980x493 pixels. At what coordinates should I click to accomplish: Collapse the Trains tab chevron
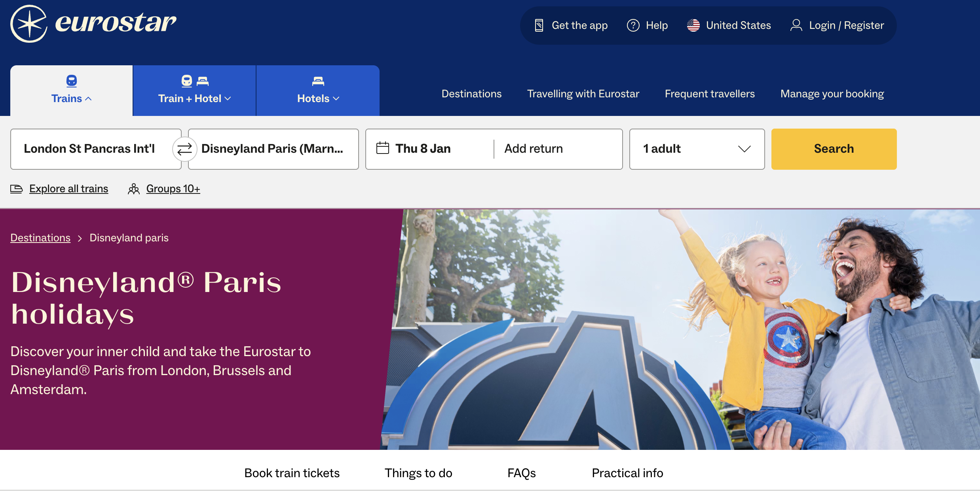point(89,98)
